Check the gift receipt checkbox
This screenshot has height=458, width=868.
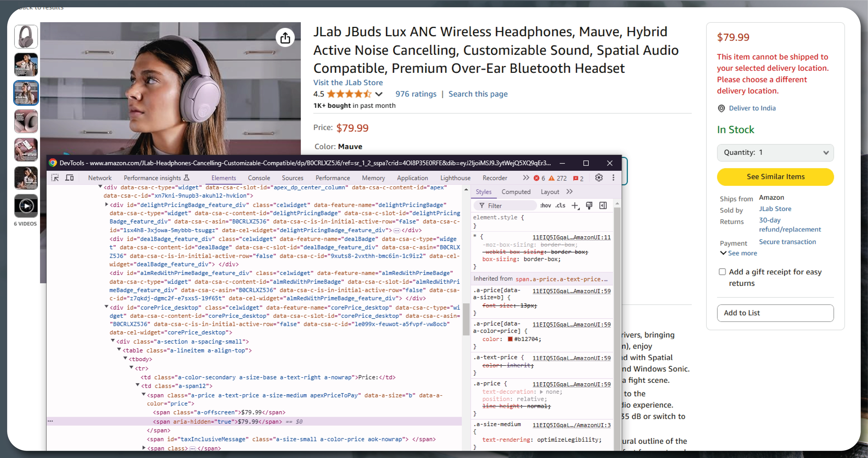pos(722,272)
